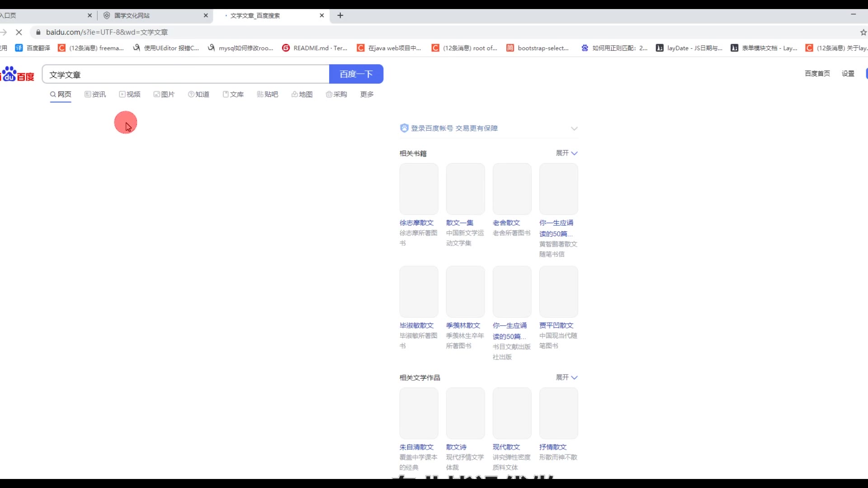Select the 知道 search tab
Screen dimensions: 868x488
point(198,94)
